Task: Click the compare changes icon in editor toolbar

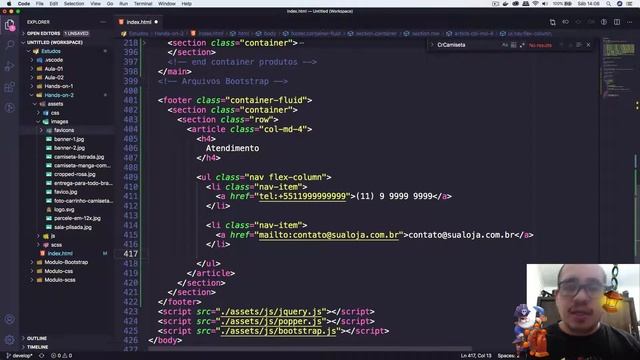Action: pos(552,22)
